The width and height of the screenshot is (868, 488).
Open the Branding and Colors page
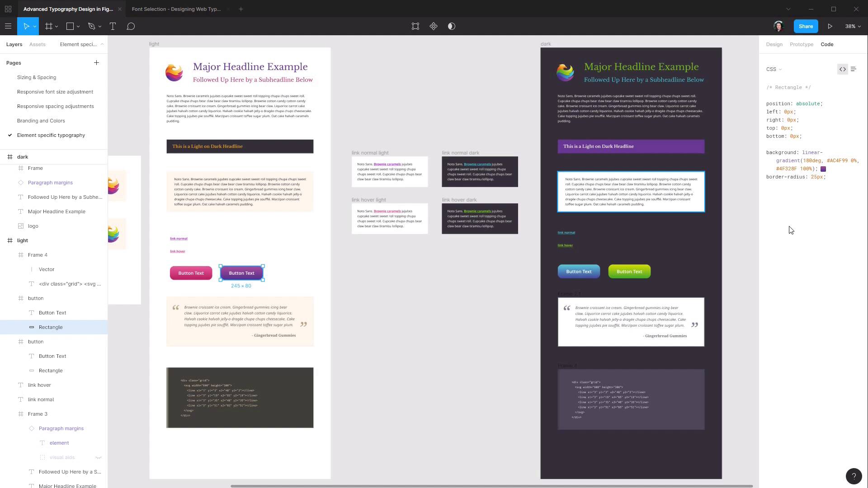41,121
